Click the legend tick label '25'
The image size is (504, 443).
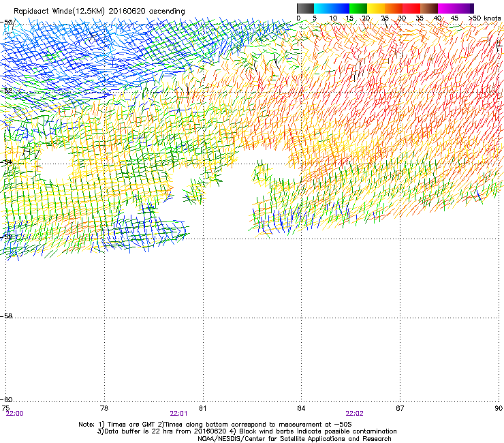[385, 18]
